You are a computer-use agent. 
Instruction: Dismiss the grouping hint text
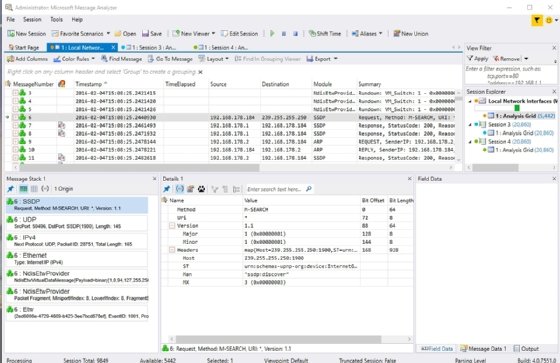pos(200,72)
